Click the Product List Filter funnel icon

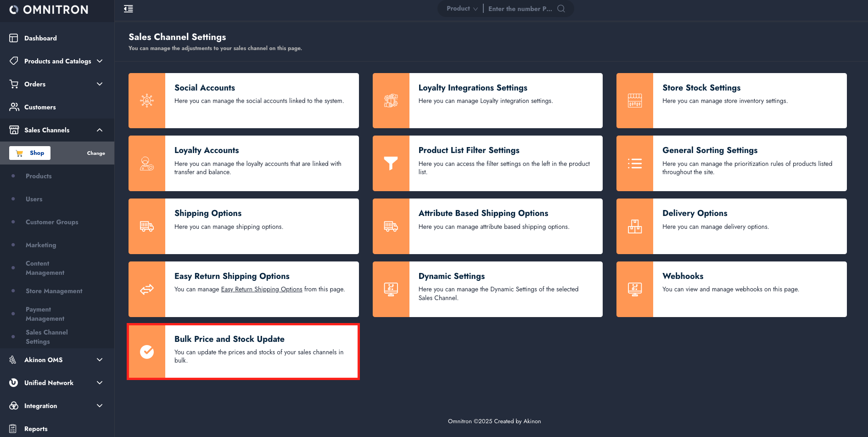[391, 163]
